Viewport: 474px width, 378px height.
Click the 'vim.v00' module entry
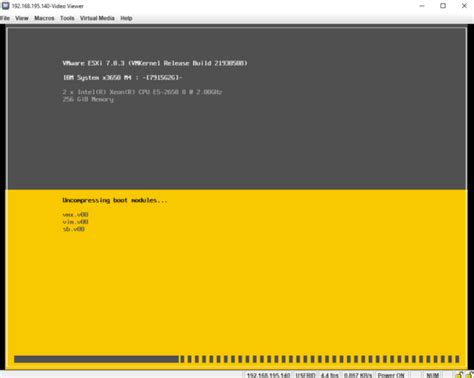click(75, 222)
